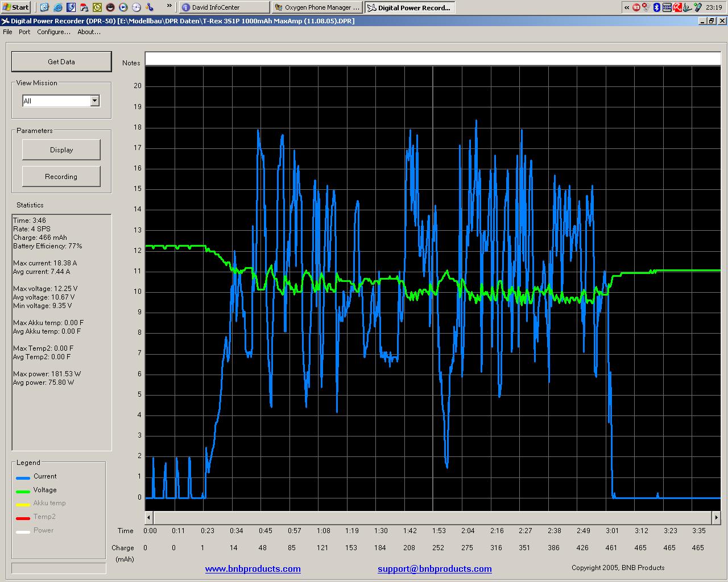728x582 pixels.
Task: Switch to Oxygen Phone Manager taskbar window
Action: pyautogui.click(x=317, y=7)
